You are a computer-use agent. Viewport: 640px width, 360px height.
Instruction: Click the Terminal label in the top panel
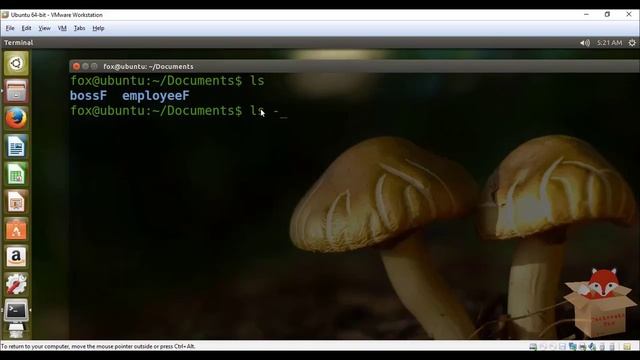click(x=18, y=42)
